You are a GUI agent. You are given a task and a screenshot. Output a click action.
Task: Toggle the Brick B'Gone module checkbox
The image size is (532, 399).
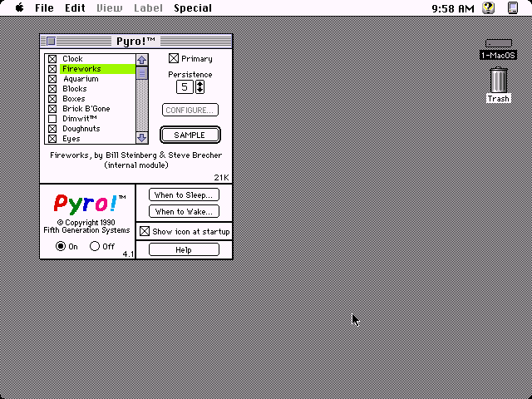click(x=52, y=109)
